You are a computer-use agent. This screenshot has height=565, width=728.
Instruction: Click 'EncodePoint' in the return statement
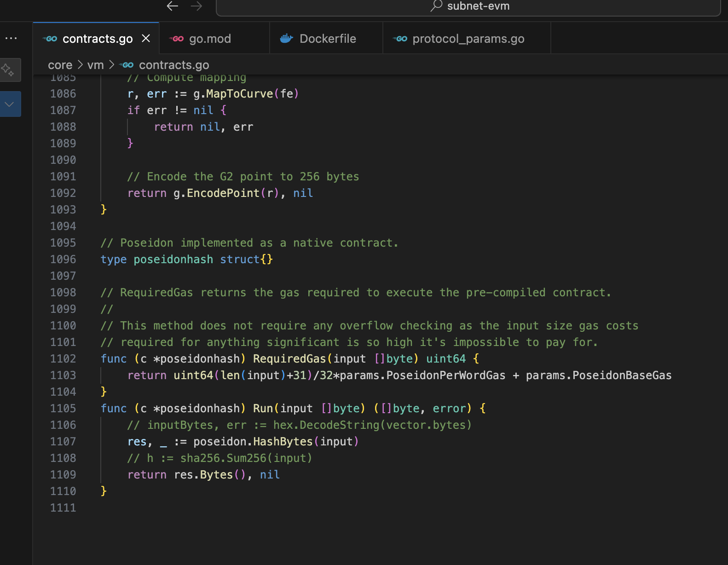pos(223,193)
